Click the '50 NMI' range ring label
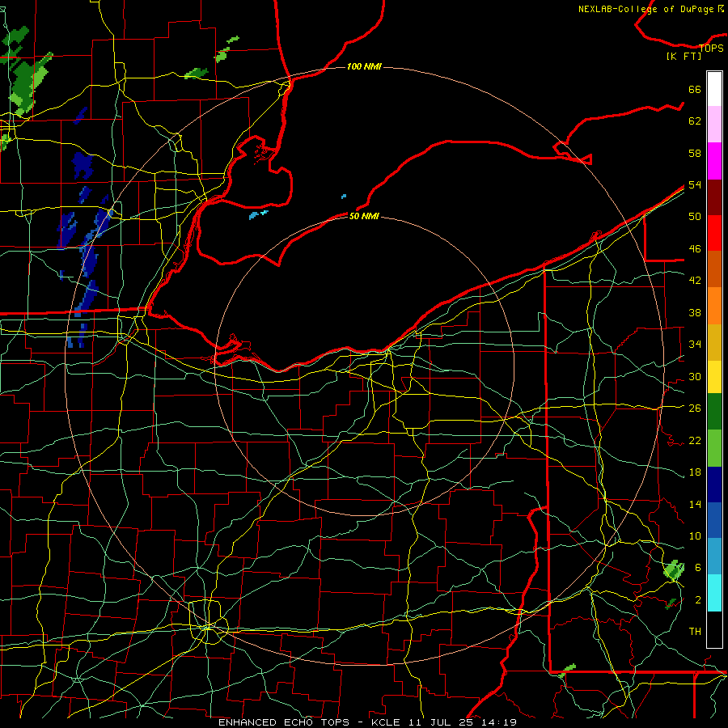This screenshot has width=728, height=728. point(364,216)
